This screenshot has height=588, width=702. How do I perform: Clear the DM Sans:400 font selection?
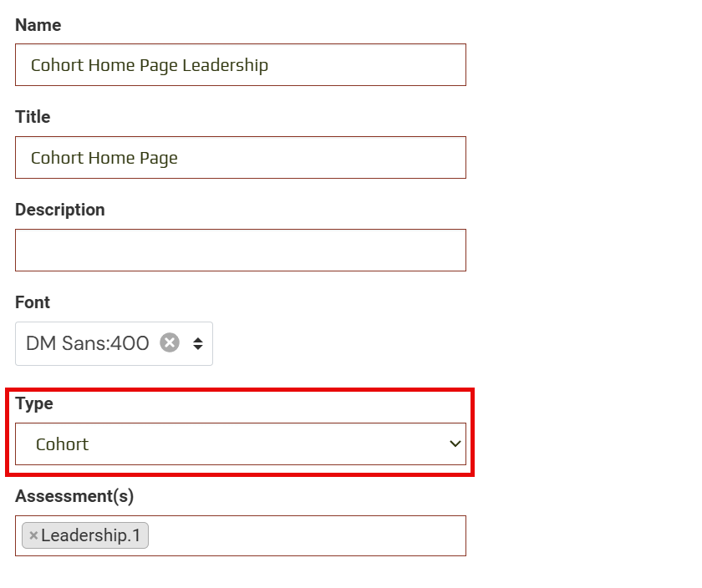click(x=170, y=343)
